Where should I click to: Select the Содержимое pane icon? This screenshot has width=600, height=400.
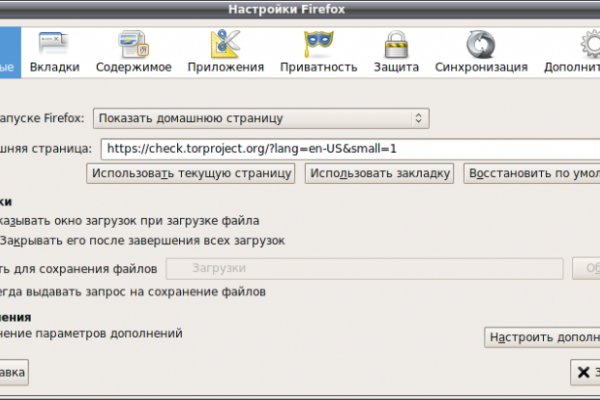pyautogui.click(x=133, y=46)
